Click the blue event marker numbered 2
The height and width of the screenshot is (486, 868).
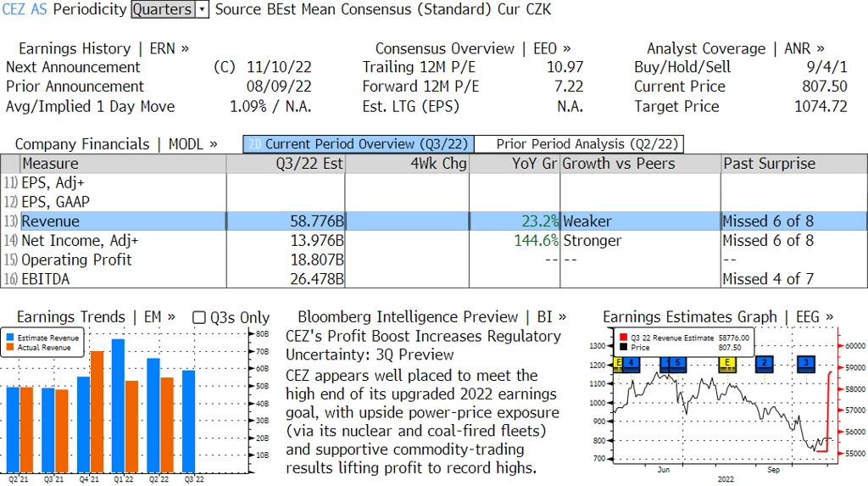(x=765, y=364)
